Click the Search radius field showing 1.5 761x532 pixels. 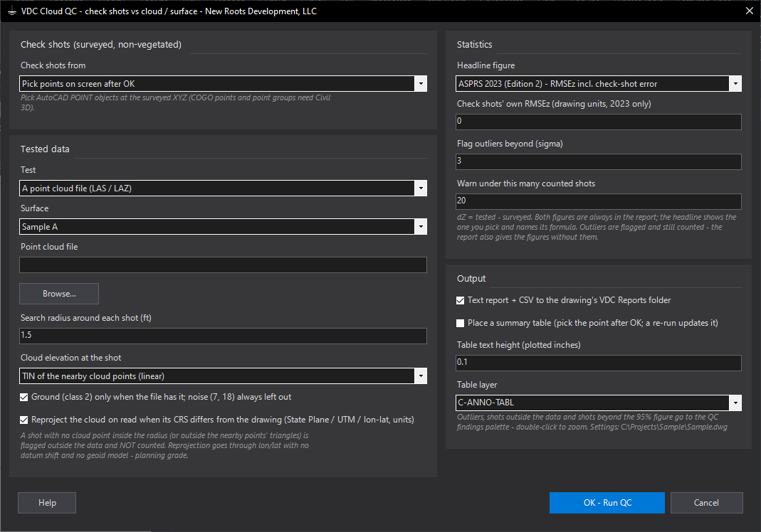pyautogui.click(x=224, y=336)
